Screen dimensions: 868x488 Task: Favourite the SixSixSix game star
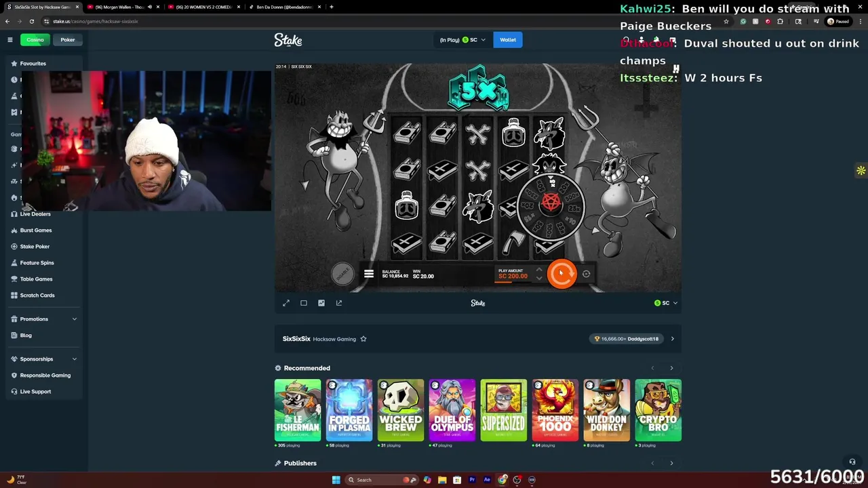click(x=363, y=339)
